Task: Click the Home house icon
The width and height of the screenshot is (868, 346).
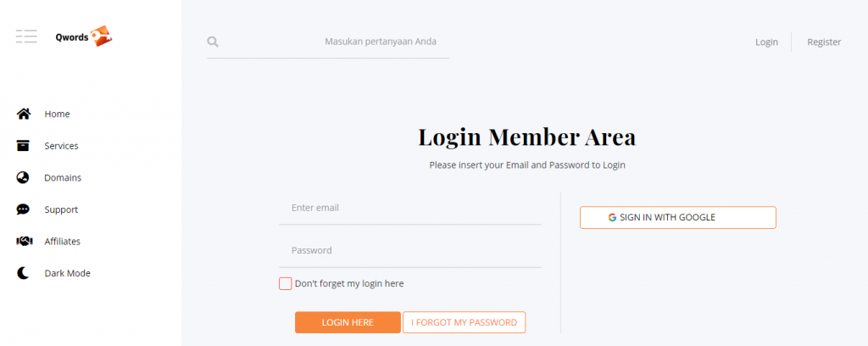Action: pos(24,114)
